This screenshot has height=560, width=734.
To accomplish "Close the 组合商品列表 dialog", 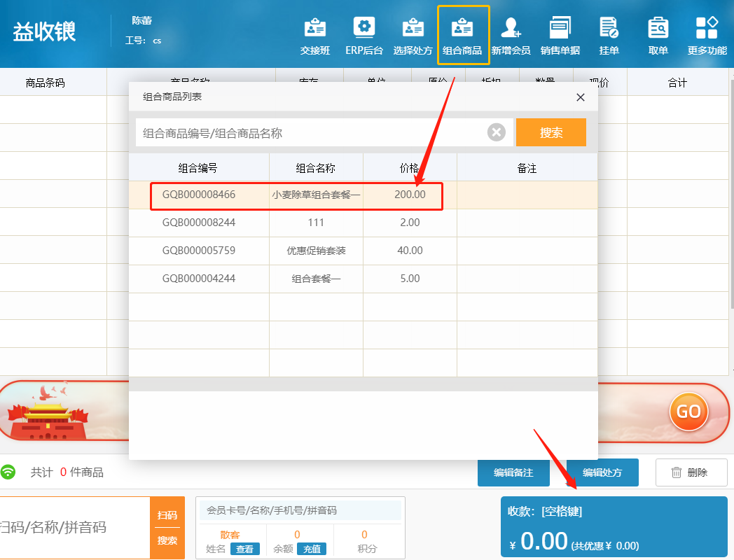I will [x=580, y=97].
